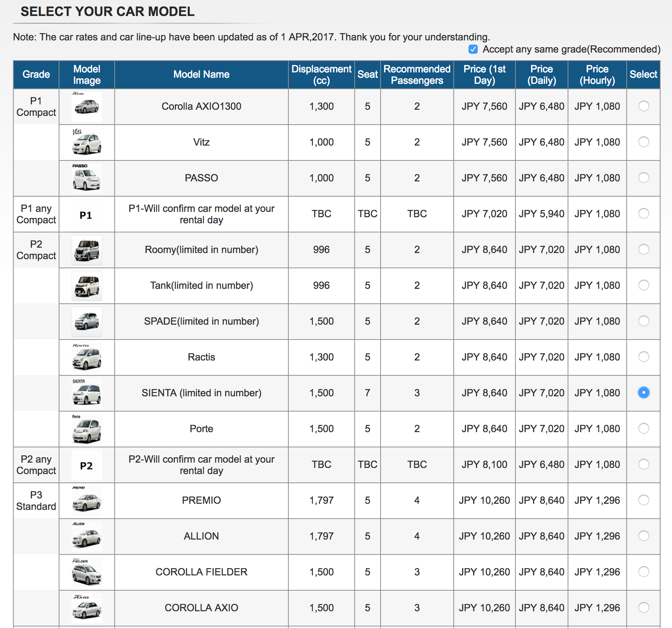Choose the PASSO radio button
The image size is (672, 628).
643,178
